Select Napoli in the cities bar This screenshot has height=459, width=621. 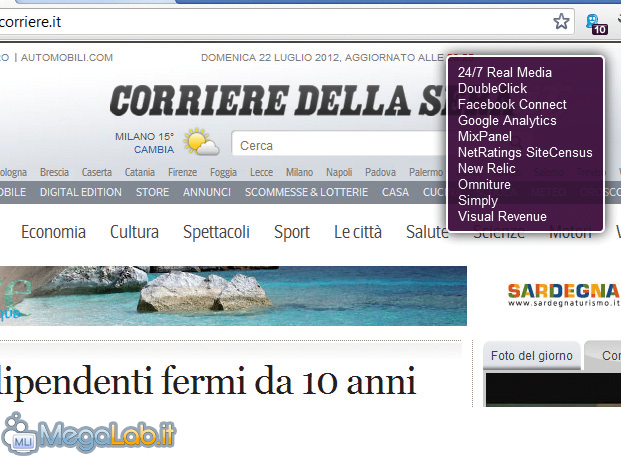339,172
